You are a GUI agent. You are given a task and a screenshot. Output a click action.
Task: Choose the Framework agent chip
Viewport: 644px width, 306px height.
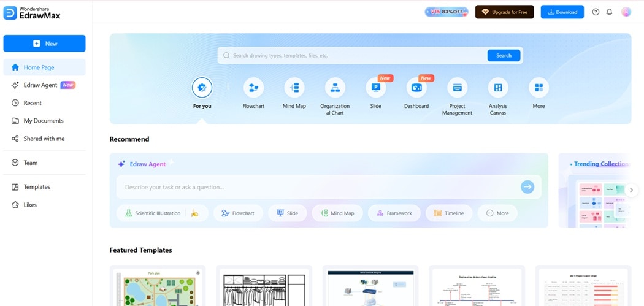[394, 213]
